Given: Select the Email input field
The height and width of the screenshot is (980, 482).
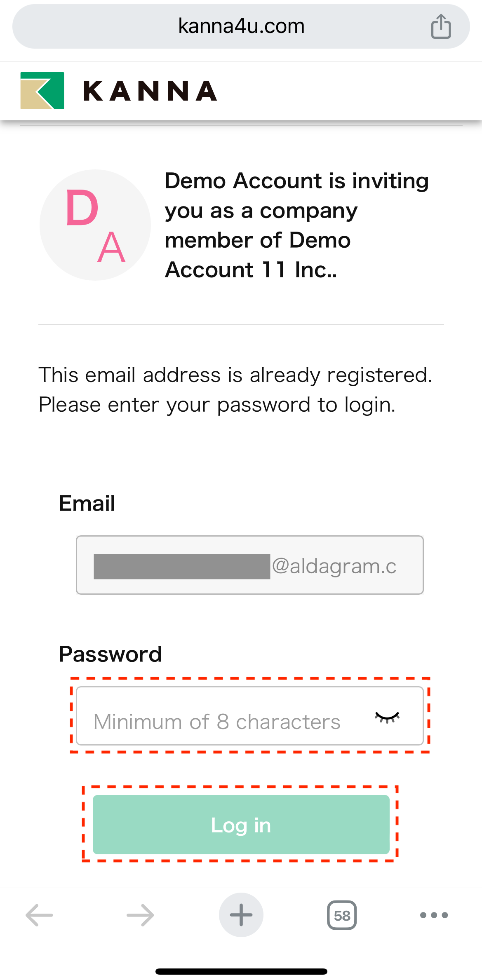Looking at the screenshot, I should tap(249, 565).
